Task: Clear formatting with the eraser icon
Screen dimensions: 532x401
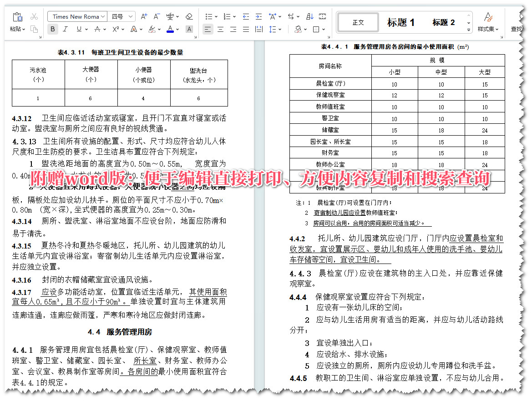Action: [188, 16]
